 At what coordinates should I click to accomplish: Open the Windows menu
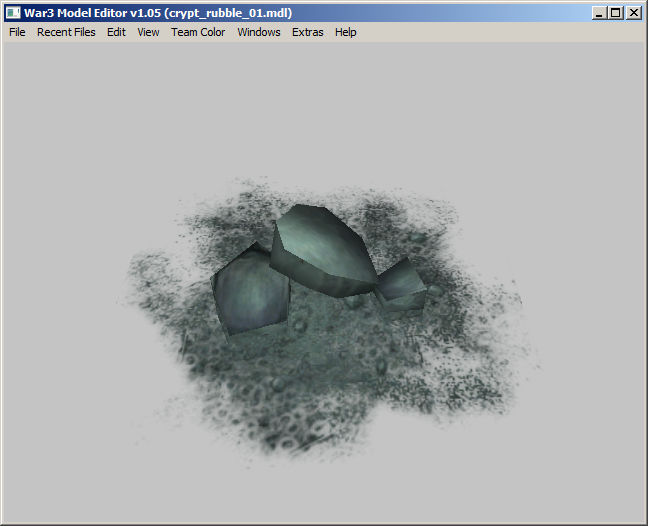click(x=259, y=32)
